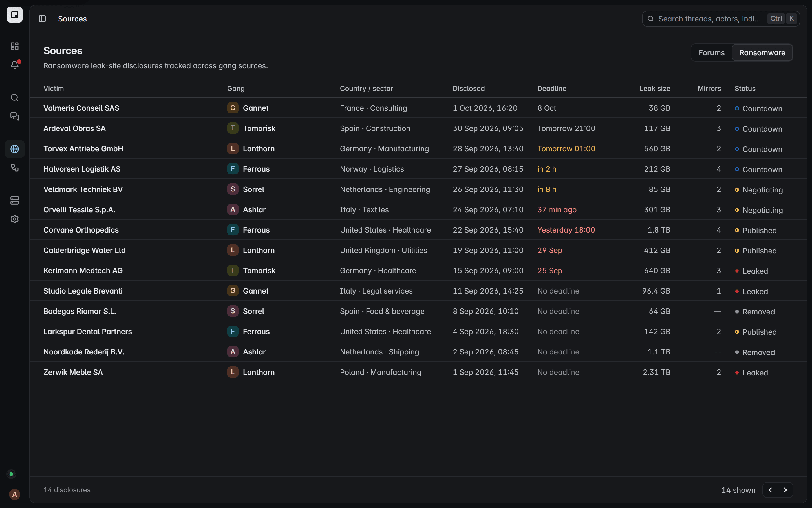Open the notifications bell
This screenshot has height=508, width=812.
click(14, 65)
